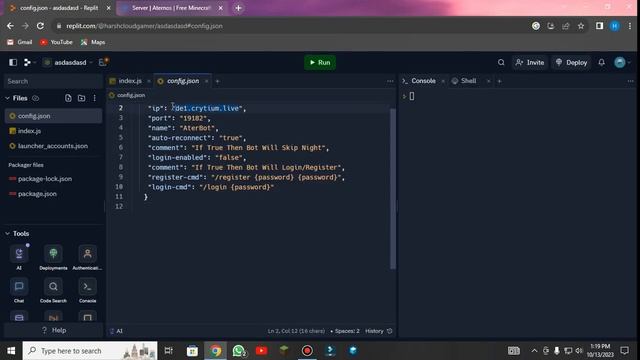Image resolution: width=640 pixels, height=360 pixels.
Task: Open console pane more options
Action: (x=631, y=81)
